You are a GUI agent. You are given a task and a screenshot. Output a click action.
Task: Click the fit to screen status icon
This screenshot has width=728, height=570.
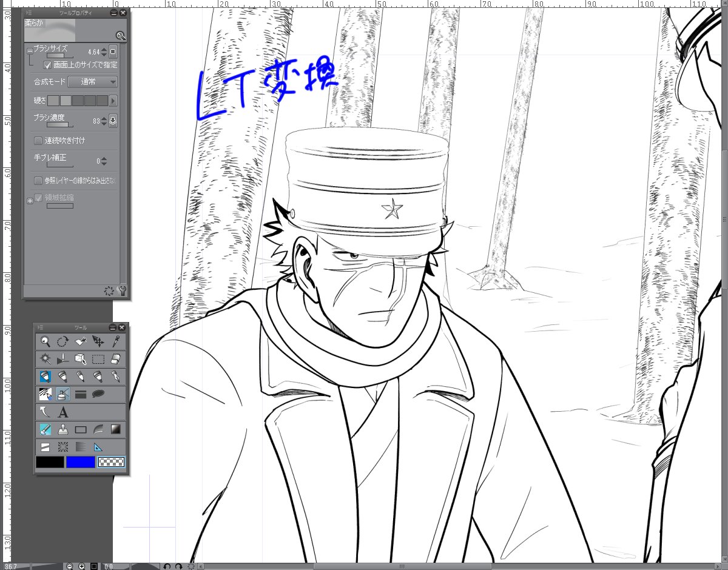94,566
